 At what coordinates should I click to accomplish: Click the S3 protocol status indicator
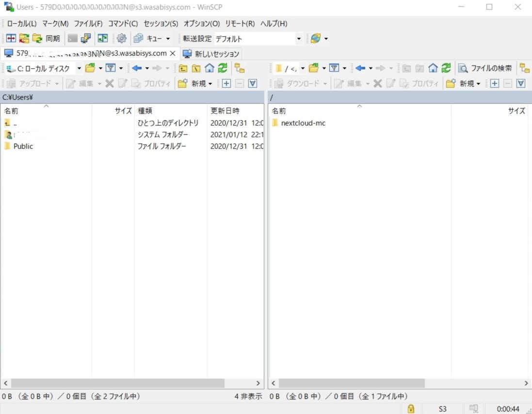[442, 409]
